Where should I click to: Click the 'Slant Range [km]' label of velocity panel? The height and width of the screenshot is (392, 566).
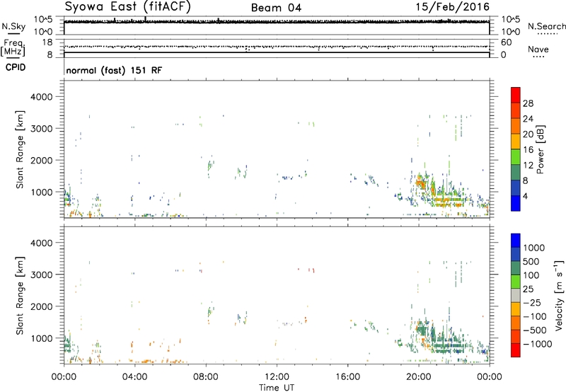tap(20, 296)
